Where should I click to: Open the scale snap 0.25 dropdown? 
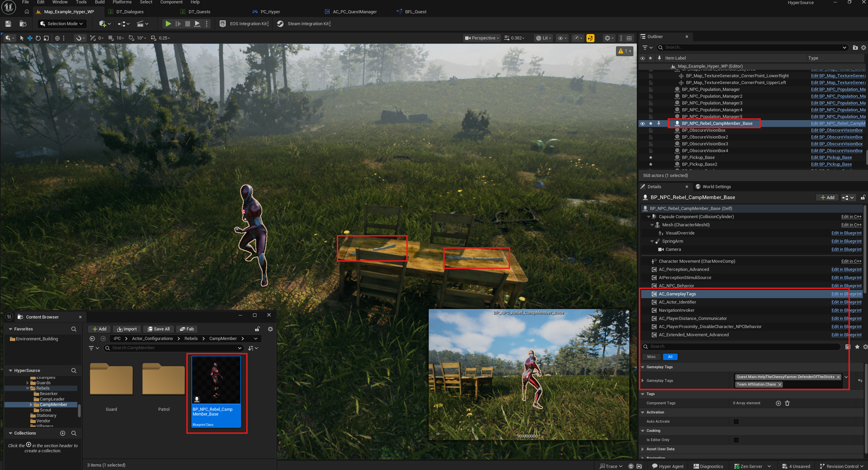[x=164, y=38]
